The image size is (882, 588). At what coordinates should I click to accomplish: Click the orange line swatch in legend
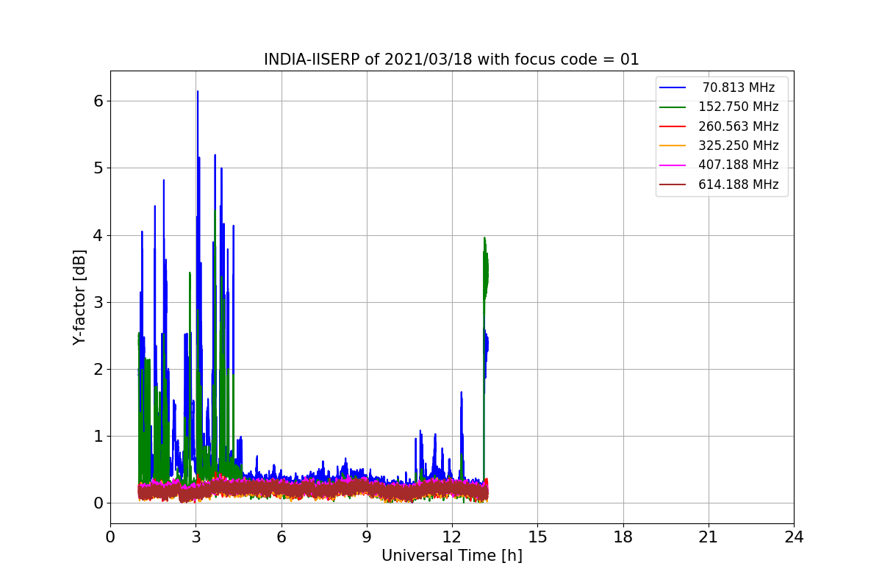[673, 146]
